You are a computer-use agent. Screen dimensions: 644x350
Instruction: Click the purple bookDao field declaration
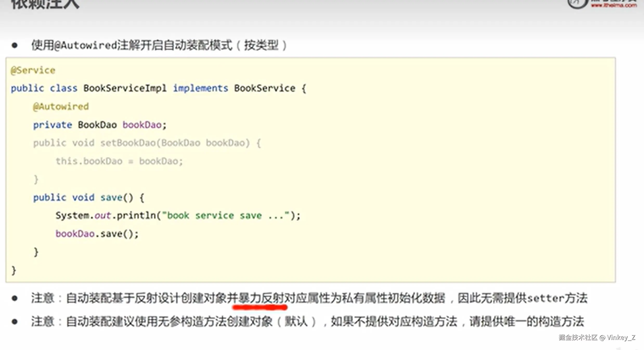tap(142, 125)
